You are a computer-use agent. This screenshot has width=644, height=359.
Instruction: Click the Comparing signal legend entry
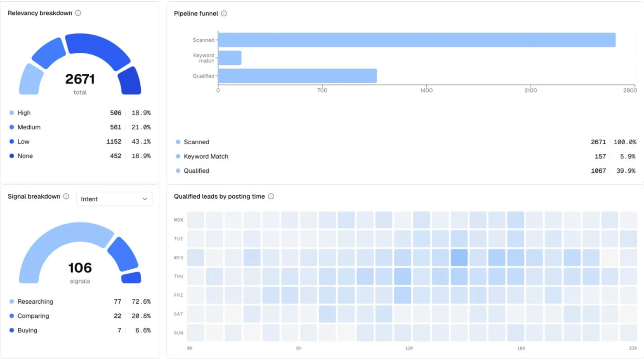point(80,316)
